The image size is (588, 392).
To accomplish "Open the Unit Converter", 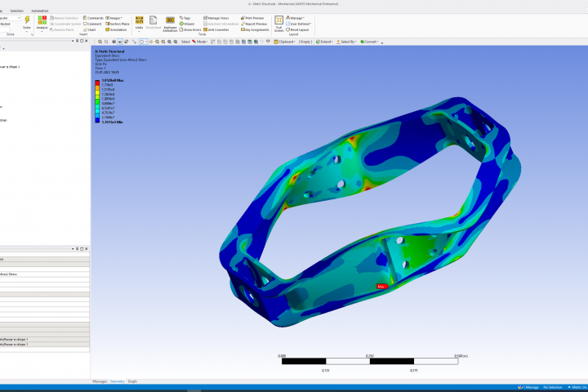I will (x=216, y=29).
